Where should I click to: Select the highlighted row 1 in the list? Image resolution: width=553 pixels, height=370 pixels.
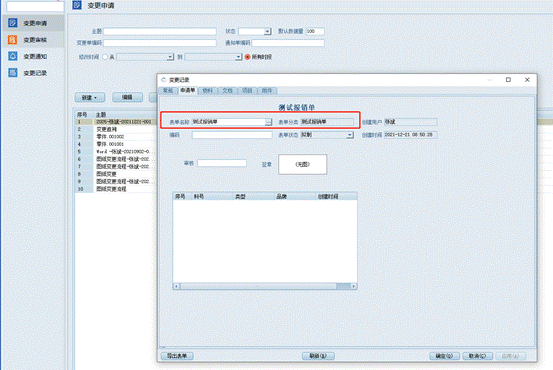(x=115, y=122)
